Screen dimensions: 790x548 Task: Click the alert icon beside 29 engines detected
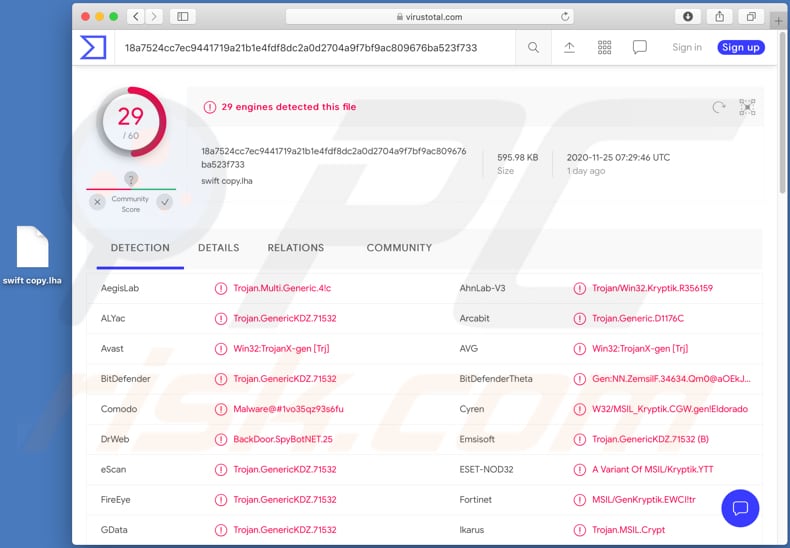click(x=210, y=107)
